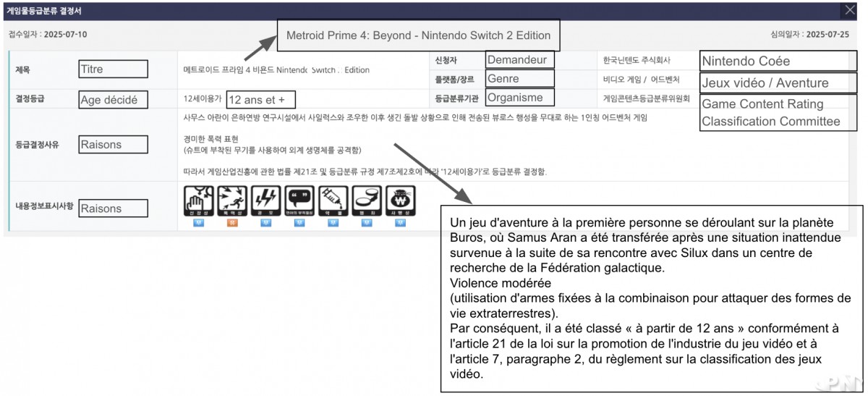The height and width of the screenshot is (396, 868).
Task: Click the 등급결정사유 row label
Action: [x=37, y=144]
